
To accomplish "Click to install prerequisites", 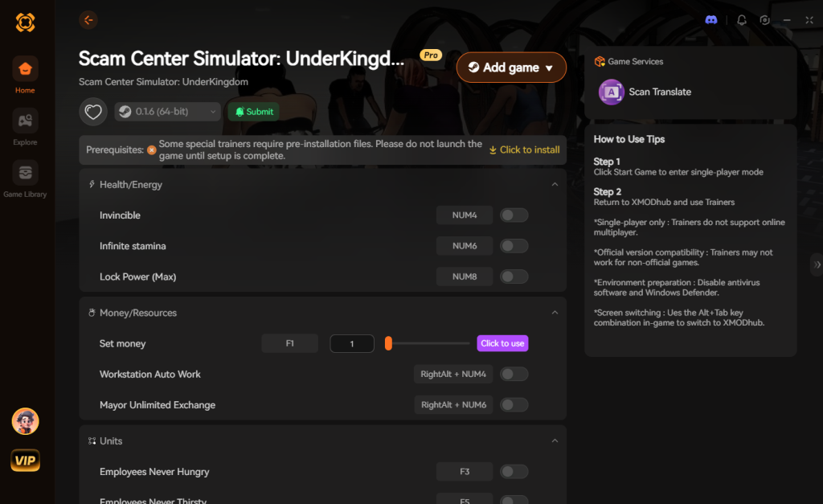I will pos(524,150).
